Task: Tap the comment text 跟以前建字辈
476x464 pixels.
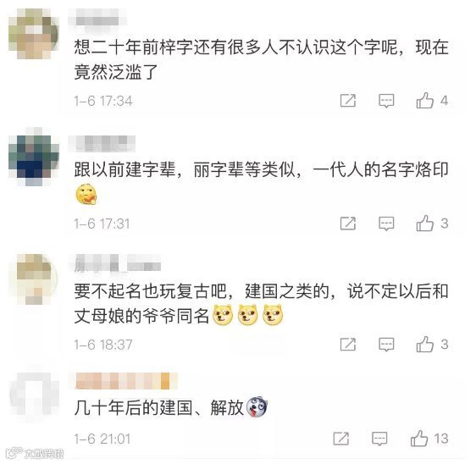Action: (125, 169)
